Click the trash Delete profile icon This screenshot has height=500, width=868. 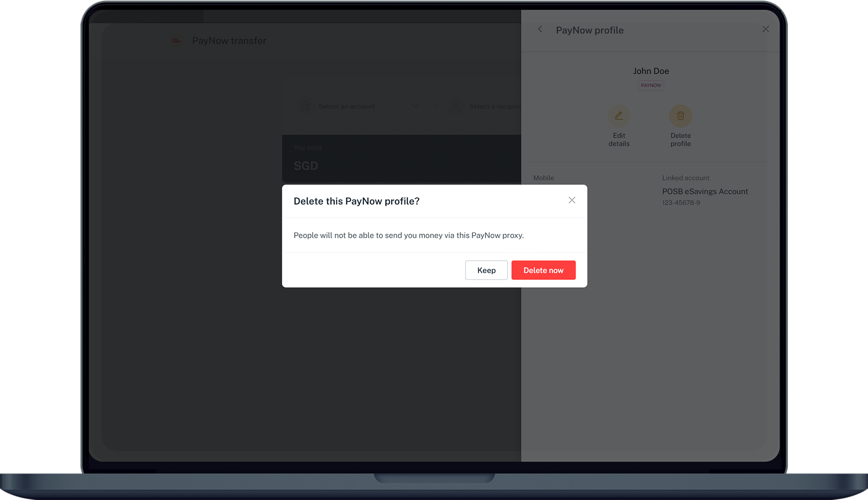[680, 116]
